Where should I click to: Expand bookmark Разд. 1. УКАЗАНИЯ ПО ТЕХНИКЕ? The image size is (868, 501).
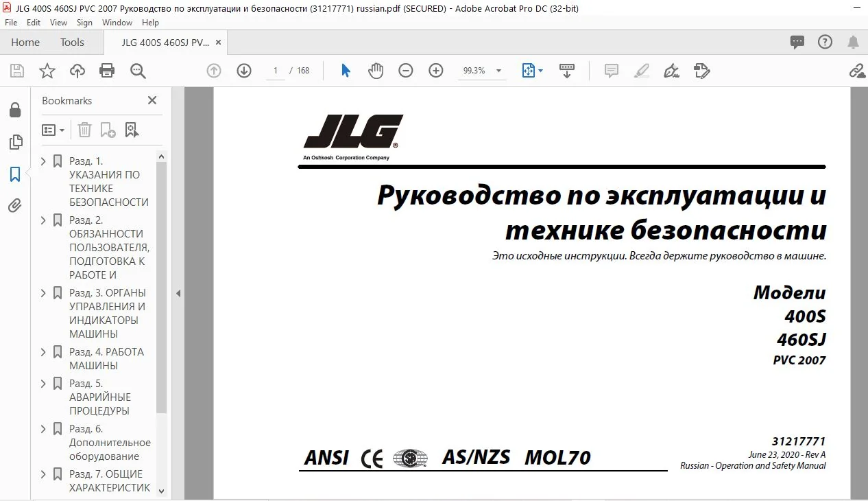43,161
